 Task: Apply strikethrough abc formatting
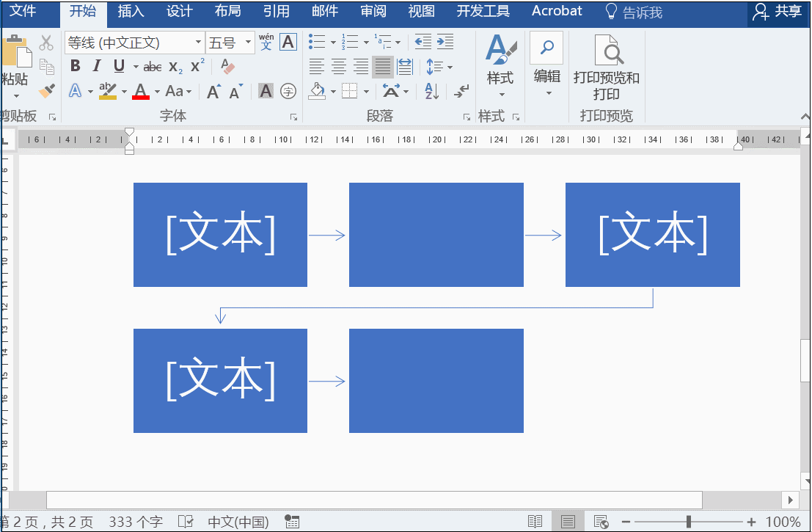click(153, 67)
